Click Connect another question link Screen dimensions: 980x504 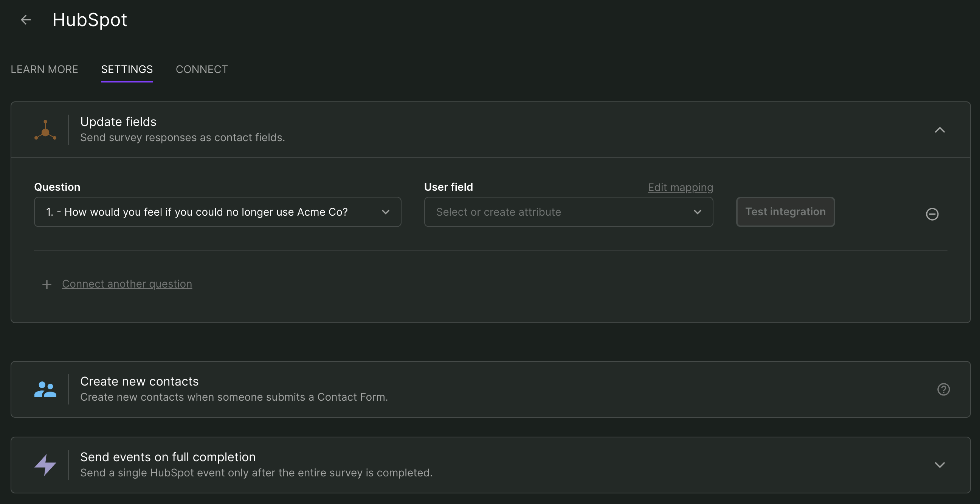[127, 284]
